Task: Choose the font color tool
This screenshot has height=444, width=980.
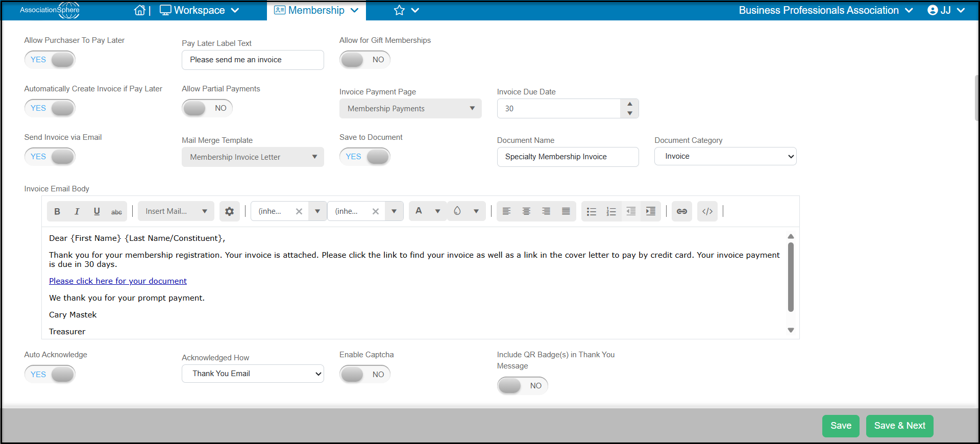Action: coord(419,211)
